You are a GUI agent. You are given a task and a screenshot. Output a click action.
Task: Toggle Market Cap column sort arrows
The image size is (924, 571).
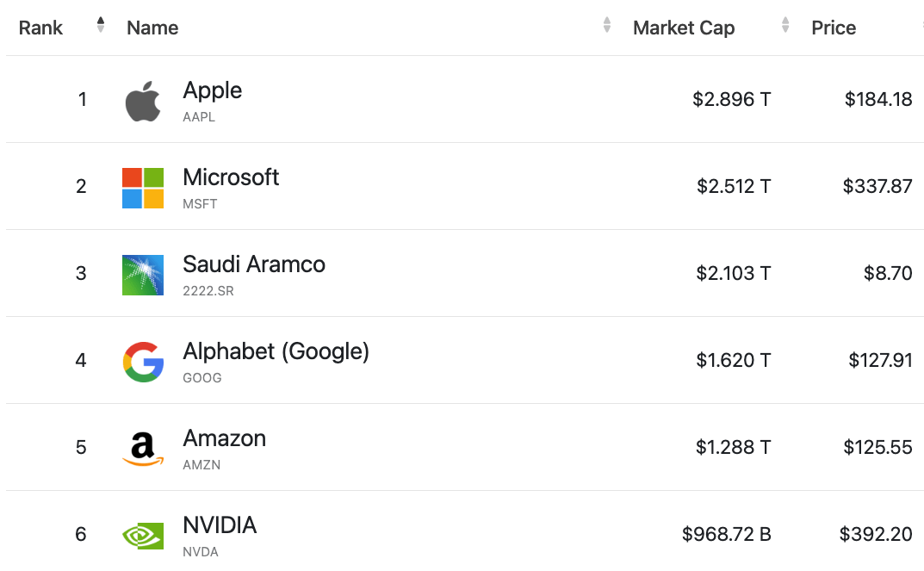[785, 25]
